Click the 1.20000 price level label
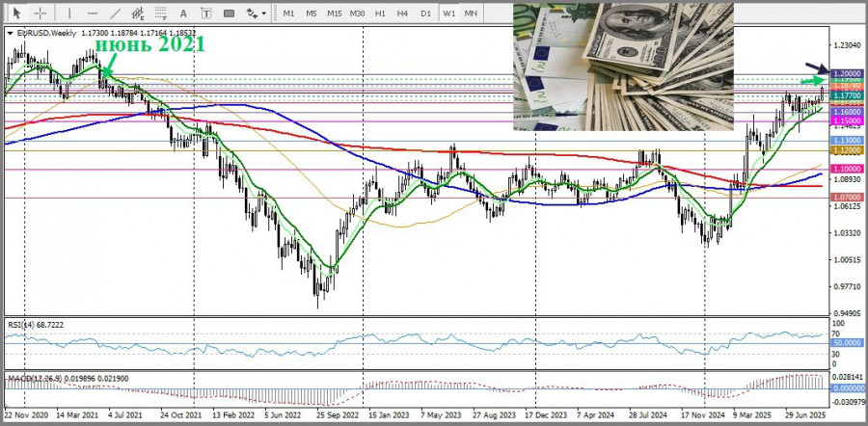 847,73
